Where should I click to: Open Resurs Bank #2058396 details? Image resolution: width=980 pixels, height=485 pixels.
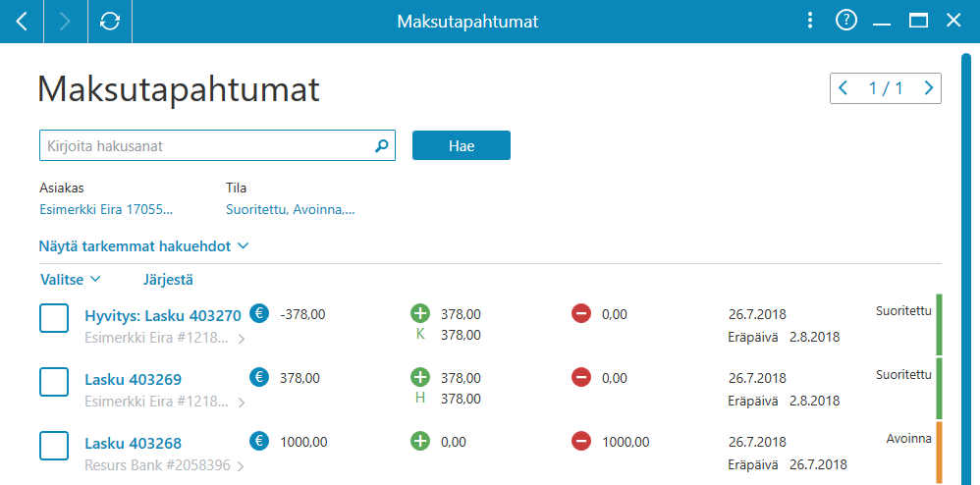(x=164, y=465)
